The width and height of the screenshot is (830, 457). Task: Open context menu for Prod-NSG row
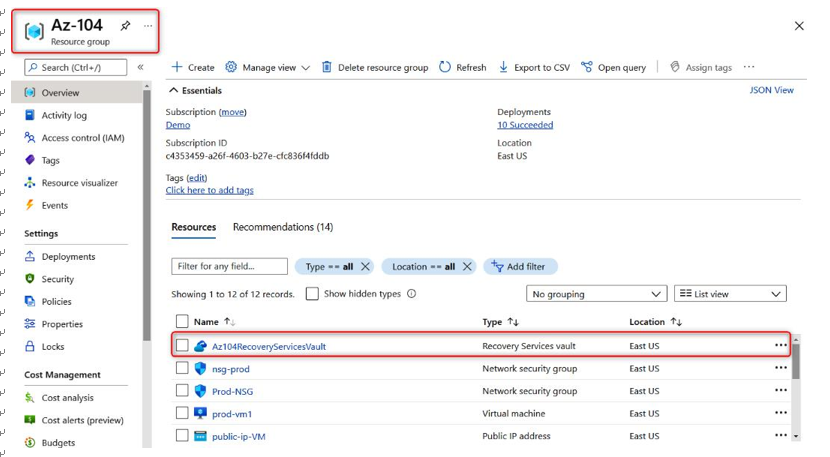[780, 390]
